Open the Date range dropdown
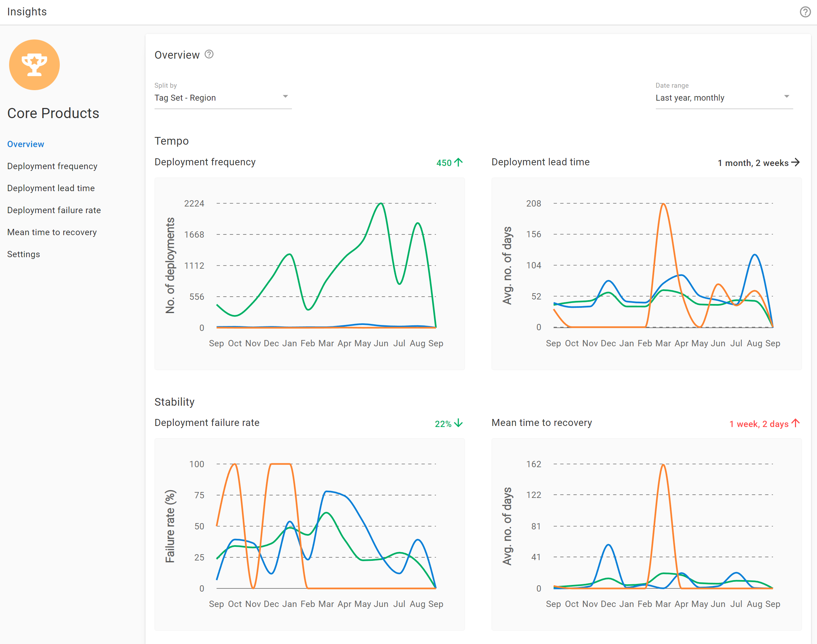The height and width of the screenshot is (644, 817). tap(723, 97)
